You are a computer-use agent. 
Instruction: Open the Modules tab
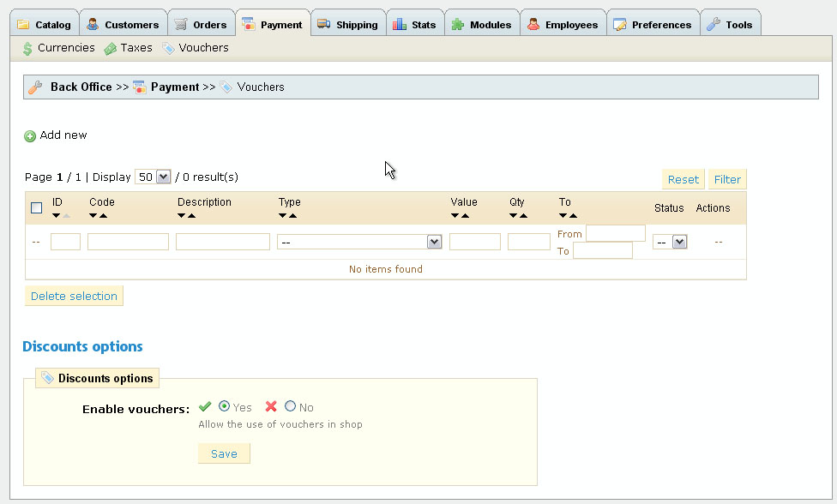click(483, 25)
